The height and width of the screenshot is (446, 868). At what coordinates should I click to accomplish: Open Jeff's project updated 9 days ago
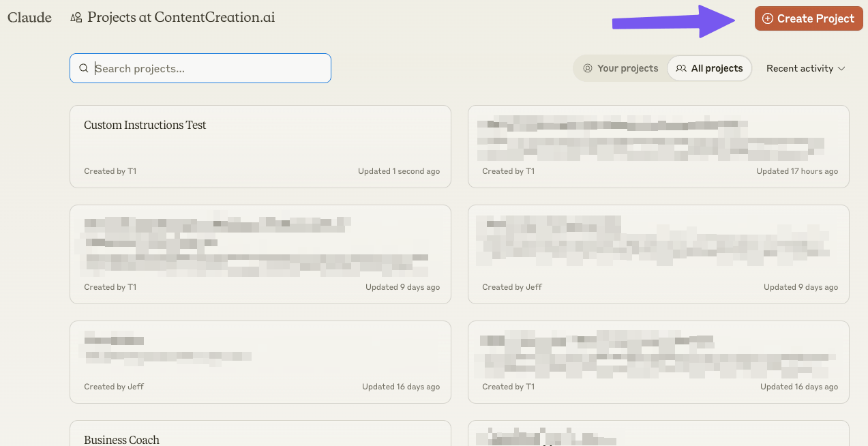pos(658,254)
